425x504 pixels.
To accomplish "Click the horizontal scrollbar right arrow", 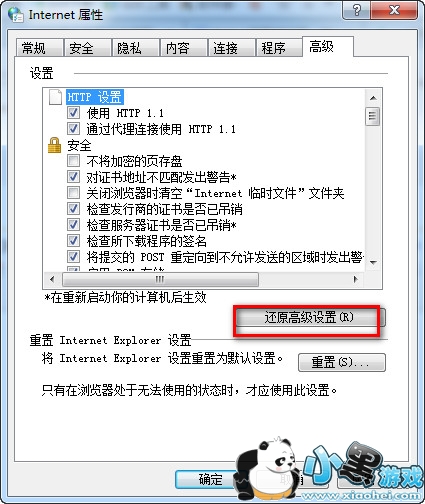I will (x=356, y=279).
